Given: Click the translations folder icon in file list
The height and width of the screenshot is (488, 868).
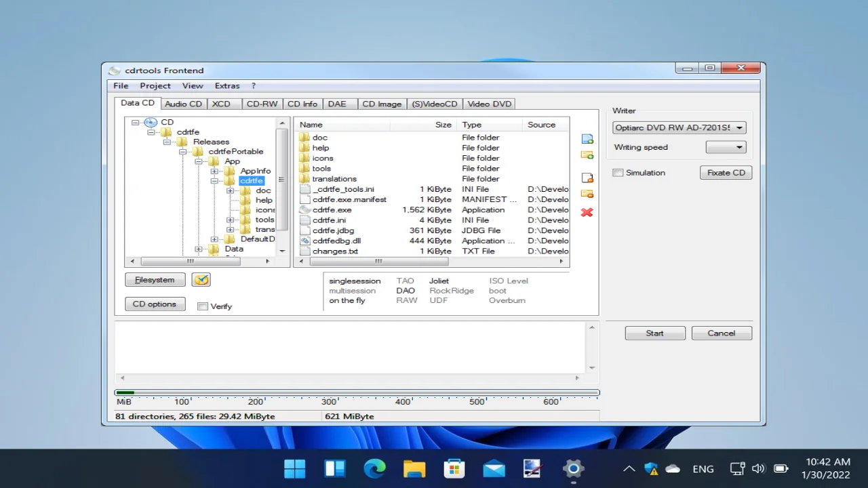Looking at the screenshot, I should 305,179.
